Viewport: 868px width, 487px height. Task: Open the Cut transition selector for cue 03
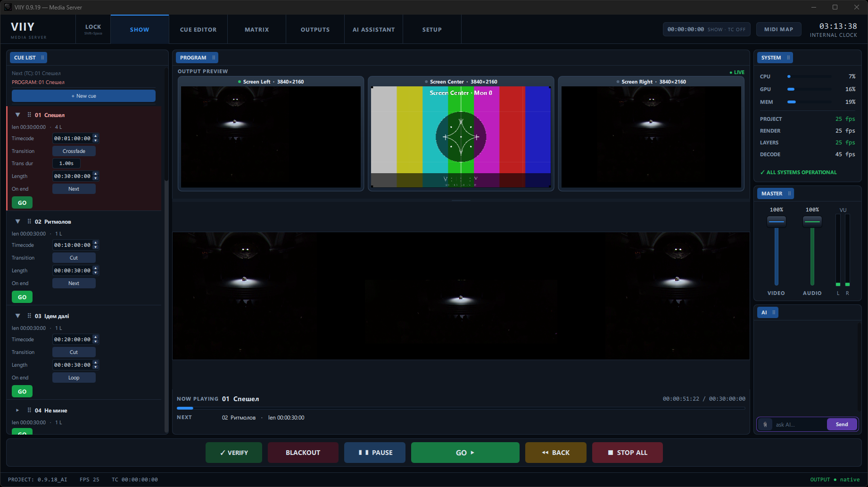tap(74, 352)
